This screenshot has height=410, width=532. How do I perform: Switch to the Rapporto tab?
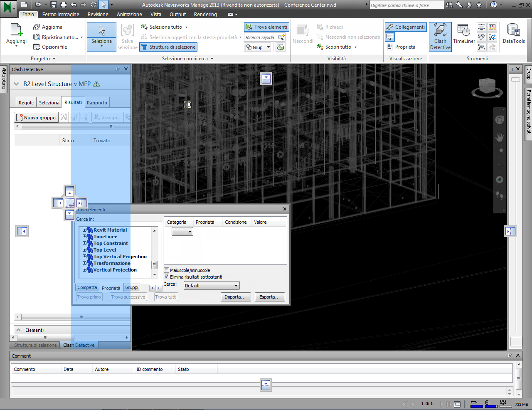[x=97, y=103]
